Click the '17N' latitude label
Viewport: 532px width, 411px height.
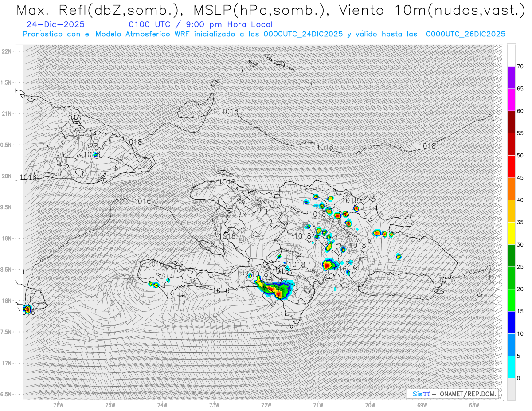(x=8, y=363)
